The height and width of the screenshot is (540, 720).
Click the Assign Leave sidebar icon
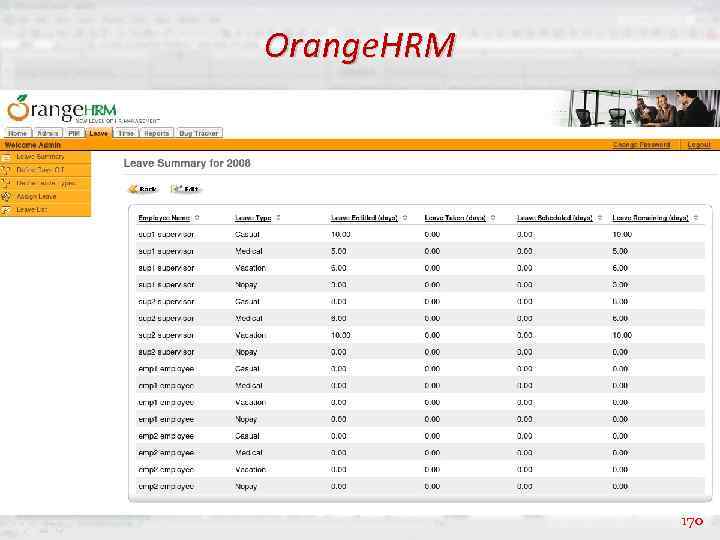click(x=6, y=197)
